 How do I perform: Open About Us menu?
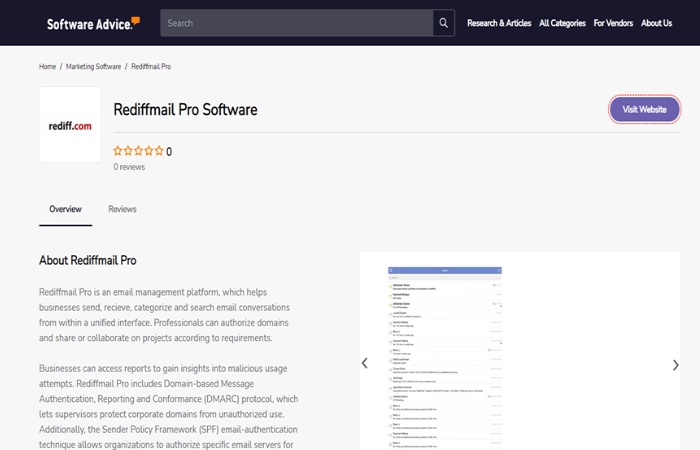pyautogui.click(x=656, y=23)
